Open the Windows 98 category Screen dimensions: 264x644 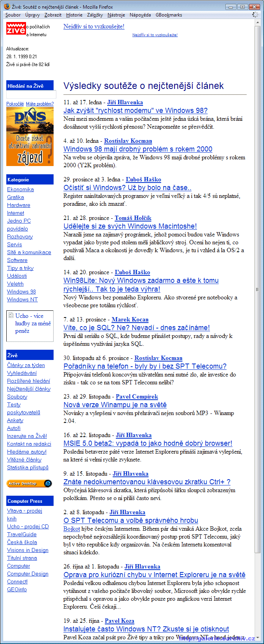tap(21, 292)
